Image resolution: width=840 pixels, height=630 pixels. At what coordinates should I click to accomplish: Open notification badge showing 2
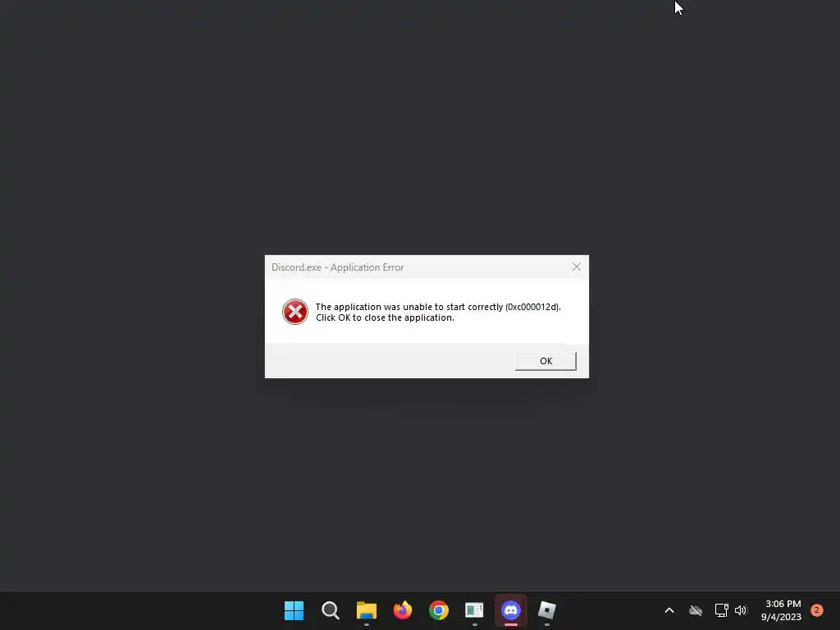point(817,609)
